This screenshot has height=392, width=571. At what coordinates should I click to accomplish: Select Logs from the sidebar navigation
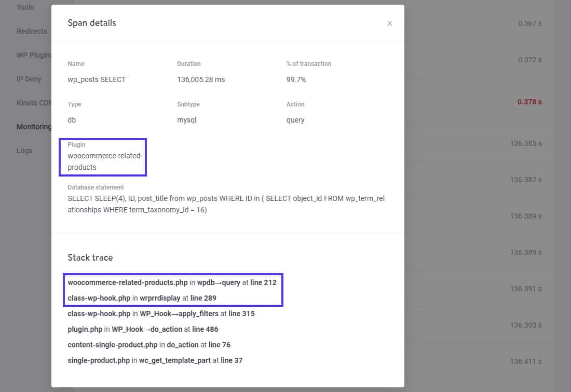tap(24, 151)
